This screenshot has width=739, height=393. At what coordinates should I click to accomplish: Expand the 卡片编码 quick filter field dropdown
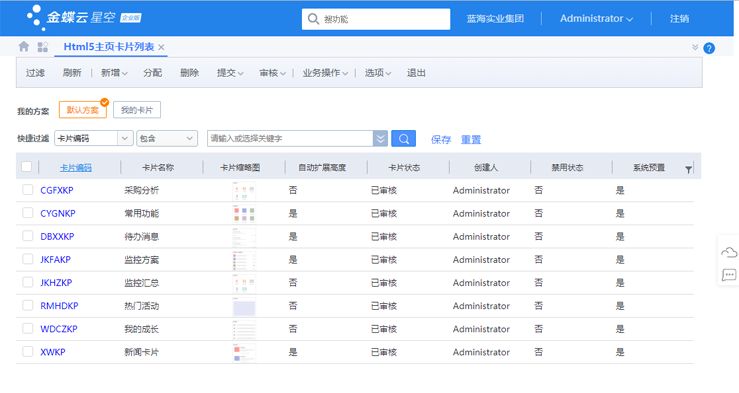[125, 138]
